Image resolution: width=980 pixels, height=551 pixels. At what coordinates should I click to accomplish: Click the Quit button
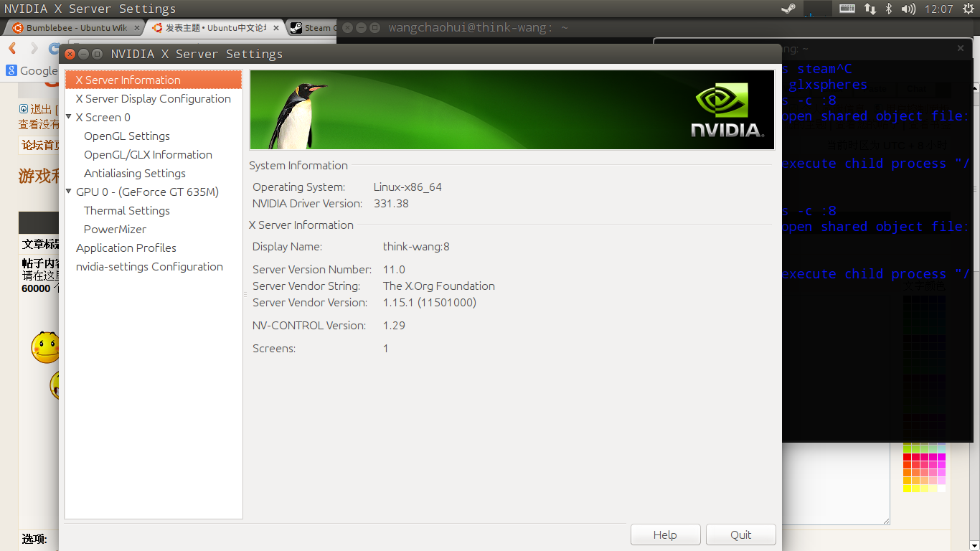[x=741, y=534]
